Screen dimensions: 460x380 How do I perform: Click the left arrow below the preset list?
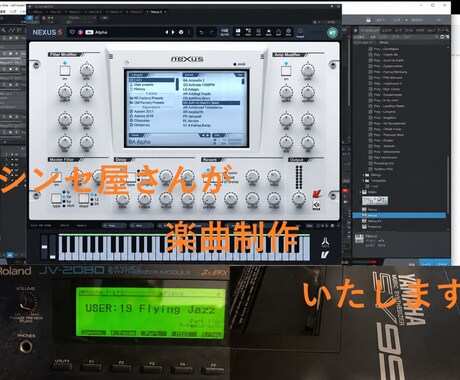(x=202, y=135)
